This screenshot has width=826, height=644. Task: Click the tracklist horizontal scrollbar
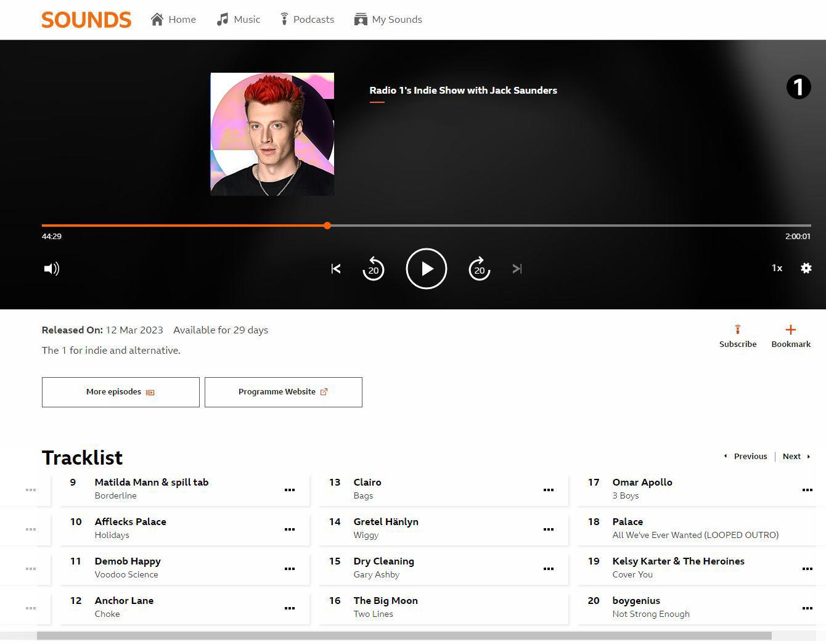coord(404,635)
